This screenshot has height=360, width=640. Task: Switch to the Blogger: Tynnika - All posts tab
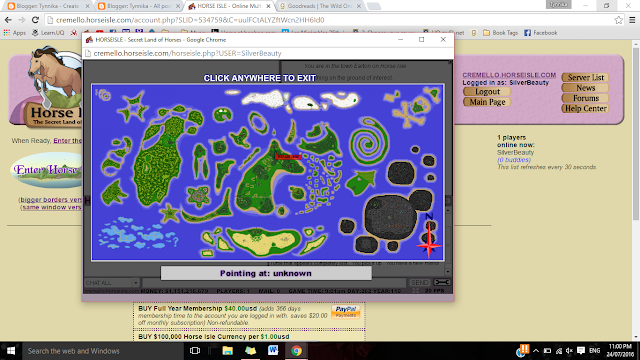pyautogui.click(x=138, y=6)
